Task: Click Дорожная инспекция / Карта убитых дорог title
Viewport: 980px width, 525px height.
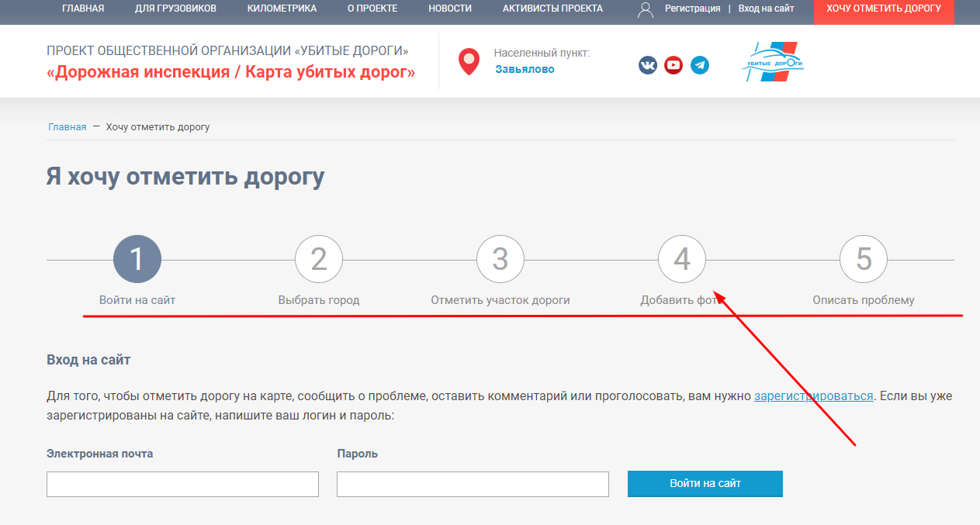Action: [231, 73]
